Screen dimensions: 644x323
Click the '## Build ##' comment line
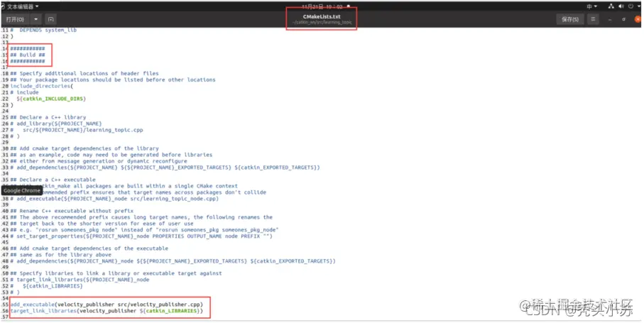pos(28,55)
